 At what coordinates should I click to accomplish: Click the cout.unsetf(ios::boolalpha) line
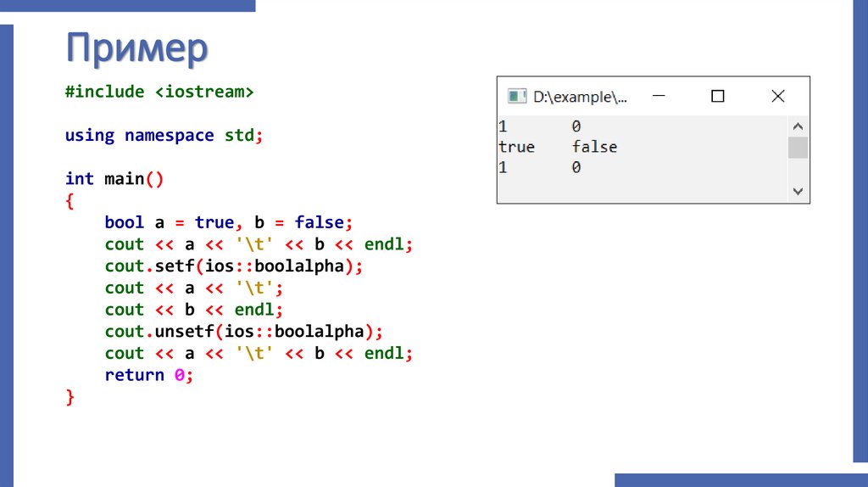coord(243,332)
